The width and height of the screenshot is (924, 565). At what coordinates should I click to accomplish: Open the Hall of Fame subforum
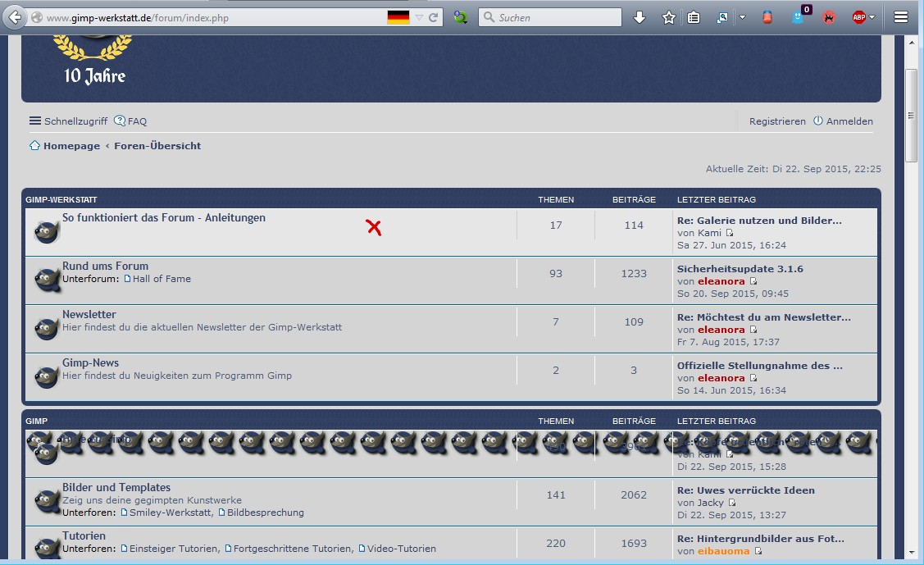(162, 279)
